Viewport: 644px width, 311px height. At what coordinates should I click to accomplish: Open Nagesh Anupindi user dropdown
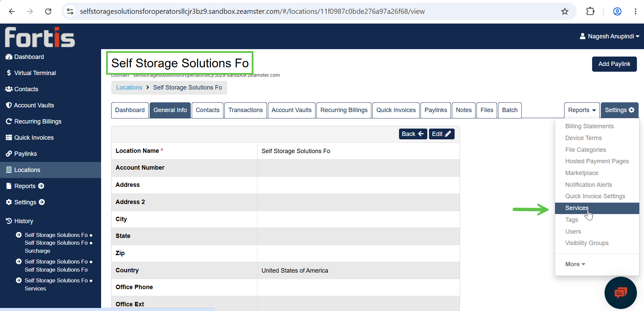(609, 36)
